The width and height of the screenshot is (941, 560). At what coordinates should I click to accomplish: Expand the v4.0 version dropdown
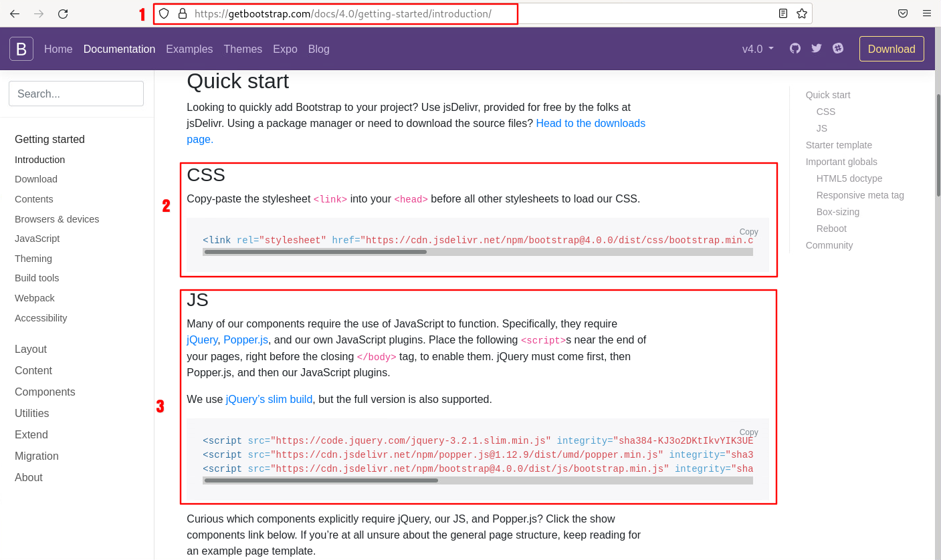(758, 49)
